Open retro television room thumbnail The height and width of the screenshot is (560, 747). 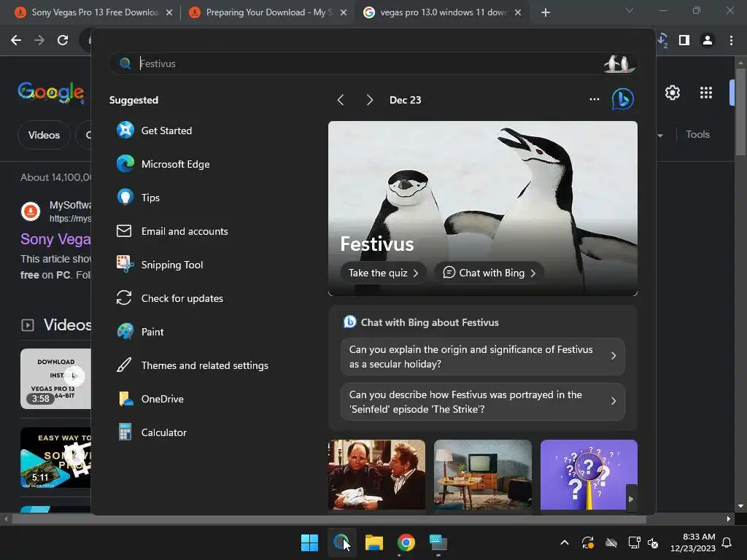483,475
